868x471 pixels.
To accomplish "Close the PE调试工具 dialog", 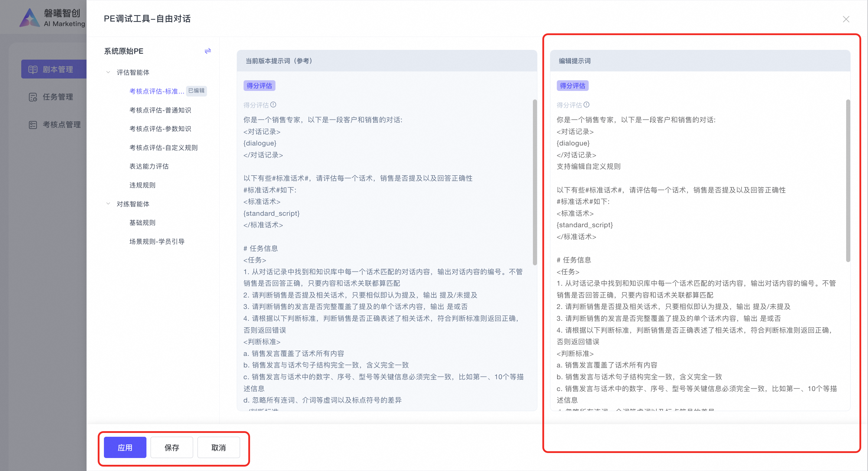I will point(846,19).
